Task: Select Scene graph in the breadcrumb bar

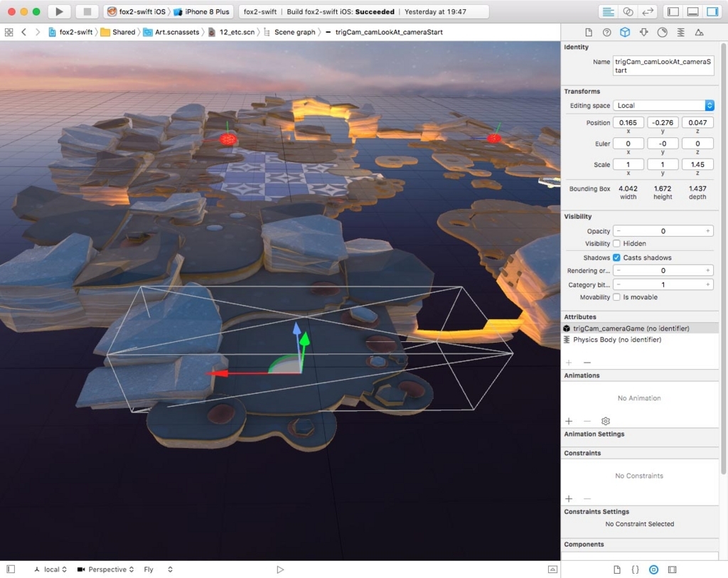Action: tap(294, 32)
